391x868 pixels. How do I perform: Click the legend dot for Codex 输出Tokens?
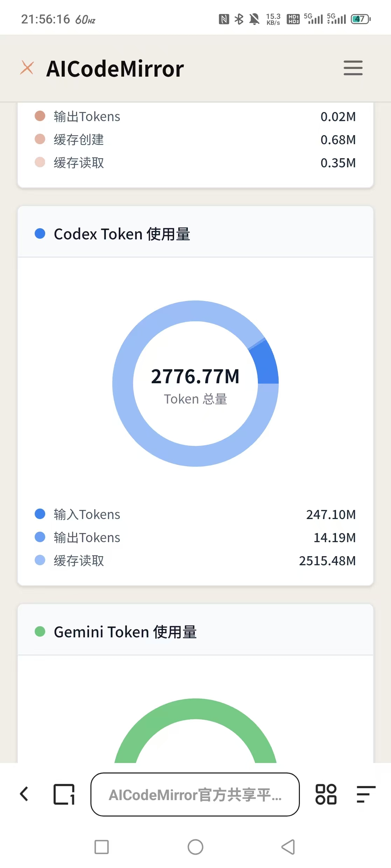[x=40, y=537]
